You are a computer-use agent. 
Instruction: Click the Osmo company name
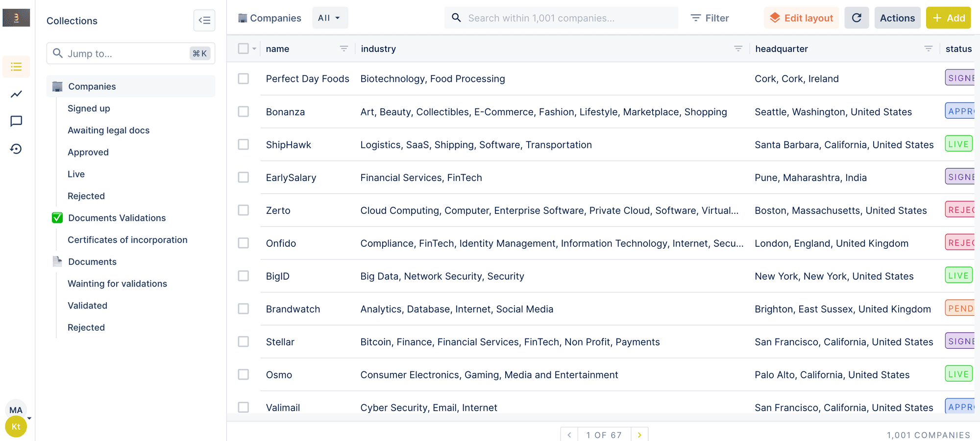[x=279, y=375]
